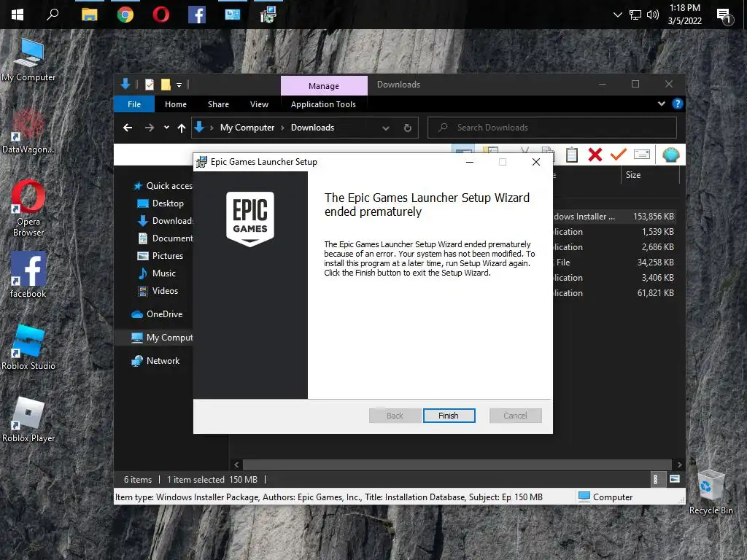Click the Search Downloads field
The height and width of the screenshot is (560, 747).
(552, 128)
